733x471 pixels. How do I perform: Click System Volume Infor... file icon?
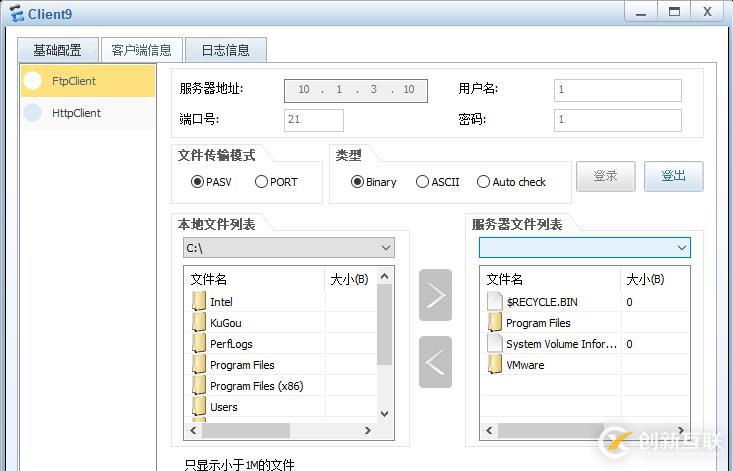(x=495, y=343)
